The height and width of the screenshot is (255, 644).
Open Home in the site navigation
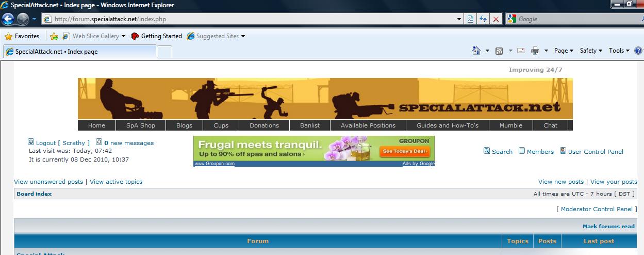click(x=96, y=125)
